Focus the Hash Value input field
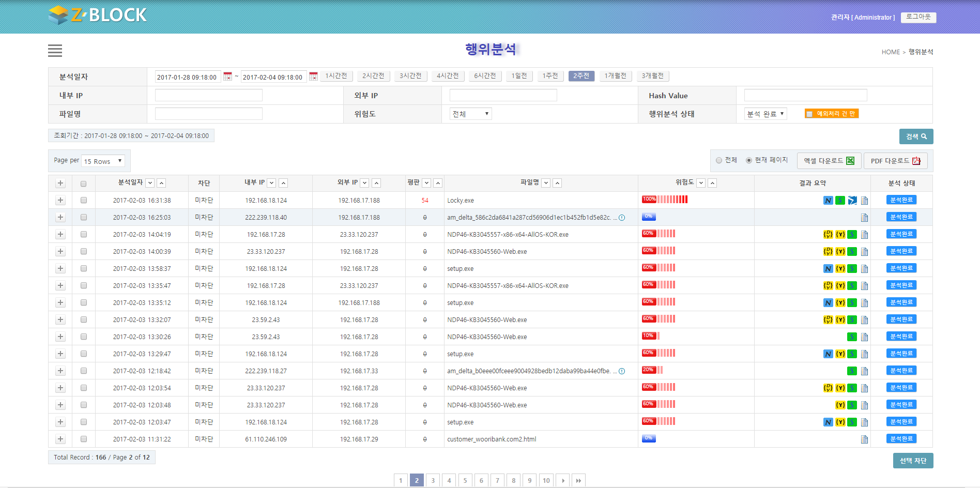Viewport: 980px width, 488px height. click(x=805, y=95)
